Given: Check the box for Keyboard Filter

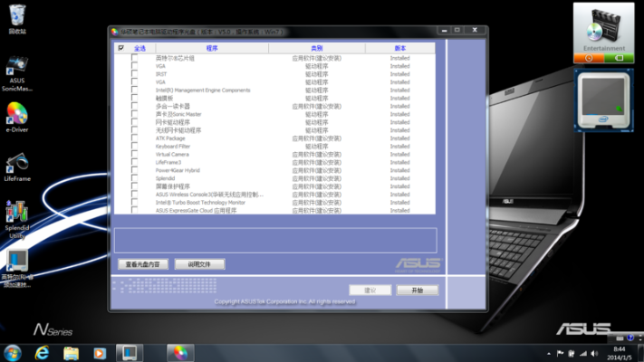Looking at the screenshot, I should pos(135,147).
